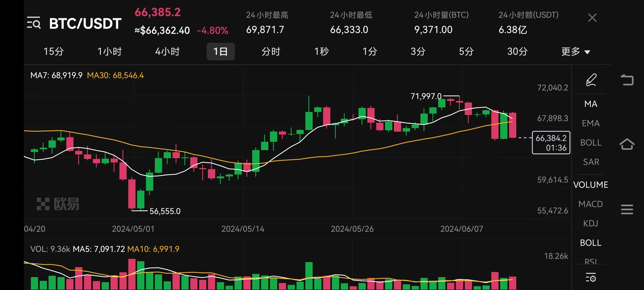Select the SAR overlay indicator
Image resolution: width=644 pixels, height=290 pixels.
591,162
